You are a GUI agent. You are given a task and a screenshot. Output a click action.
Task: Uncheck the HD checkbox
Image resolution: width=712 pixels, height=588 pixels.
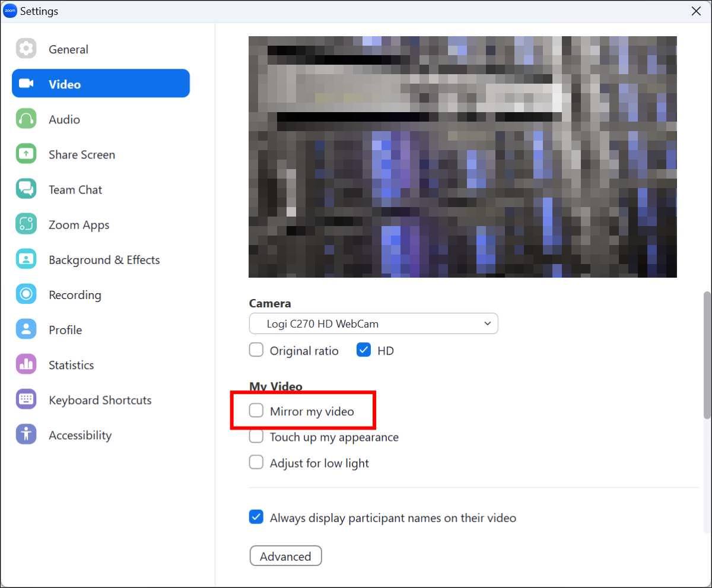pyautogui.click(x=364, y=350)
